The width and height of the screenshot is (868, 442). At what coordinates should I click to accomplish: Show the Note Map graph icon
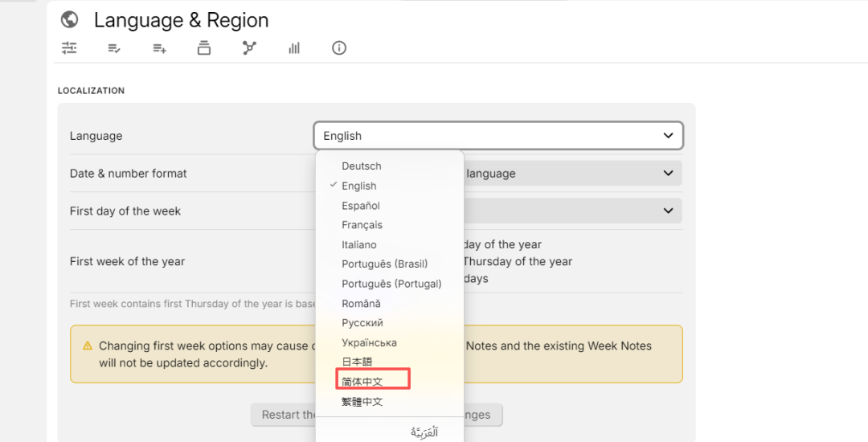(249, 48)
